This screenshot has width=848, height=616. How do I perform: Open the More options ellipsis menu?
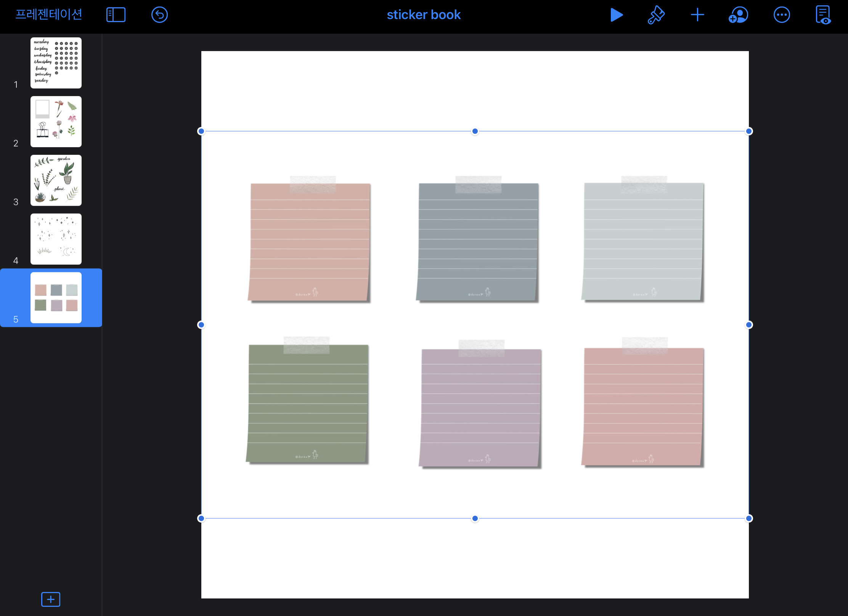(781, 15)
